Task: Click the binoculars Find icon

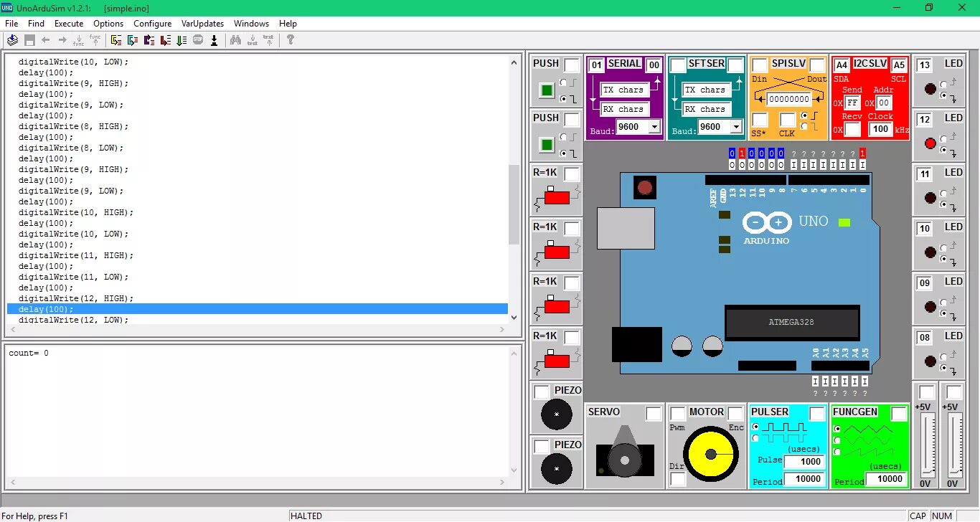Action: click(235, 40)
